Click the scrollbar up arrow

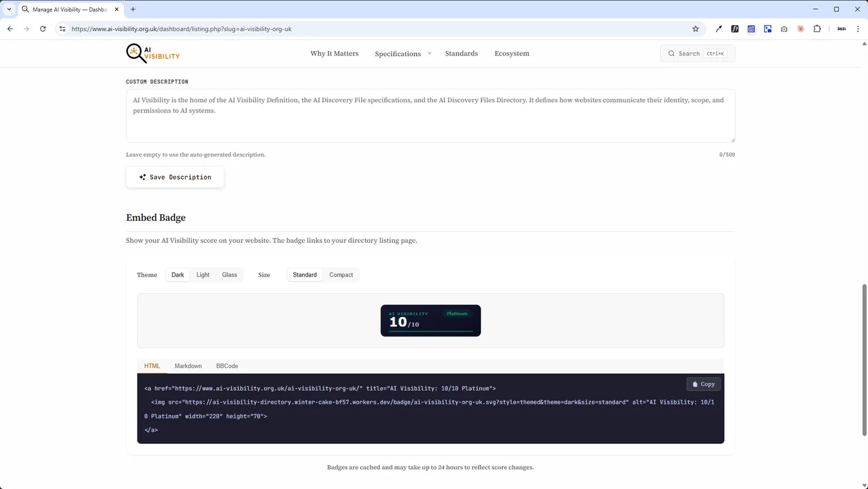pos(864,44)
